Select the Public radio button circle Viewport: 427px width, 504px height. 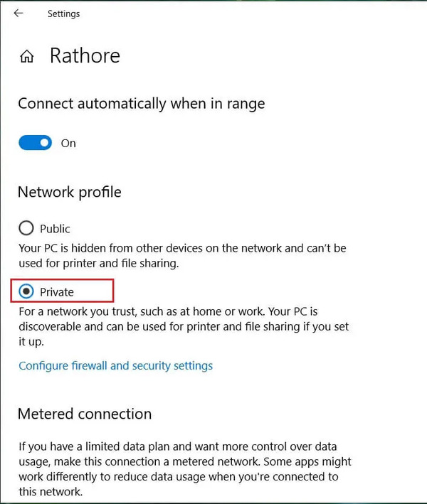[x=26, y=228]
